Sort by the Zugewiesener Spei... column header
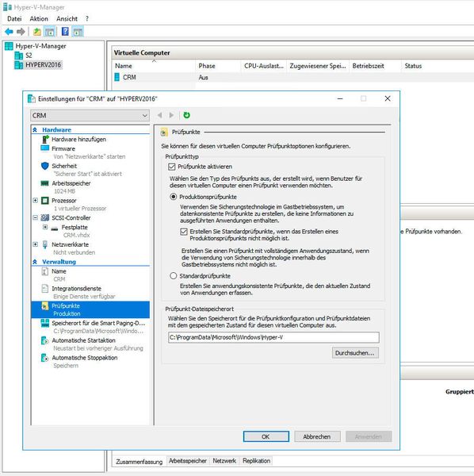474x476 pixels. [318, 66]
